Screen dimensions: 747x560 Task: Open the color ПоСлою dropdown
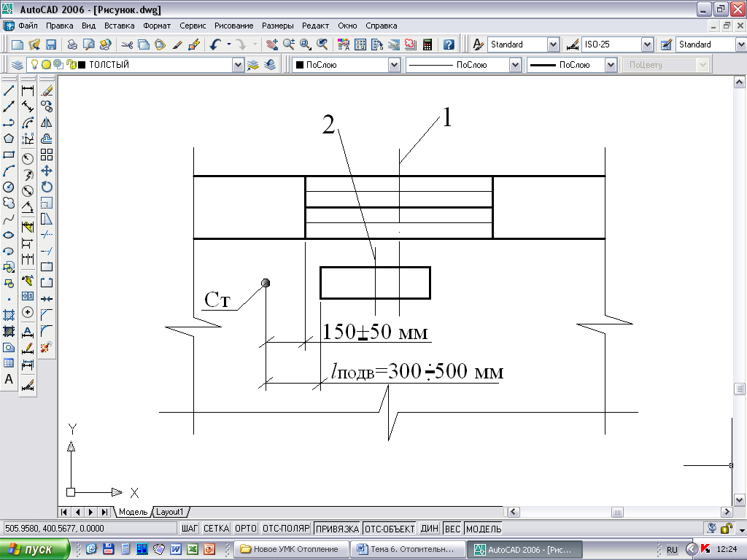point(394,65)
